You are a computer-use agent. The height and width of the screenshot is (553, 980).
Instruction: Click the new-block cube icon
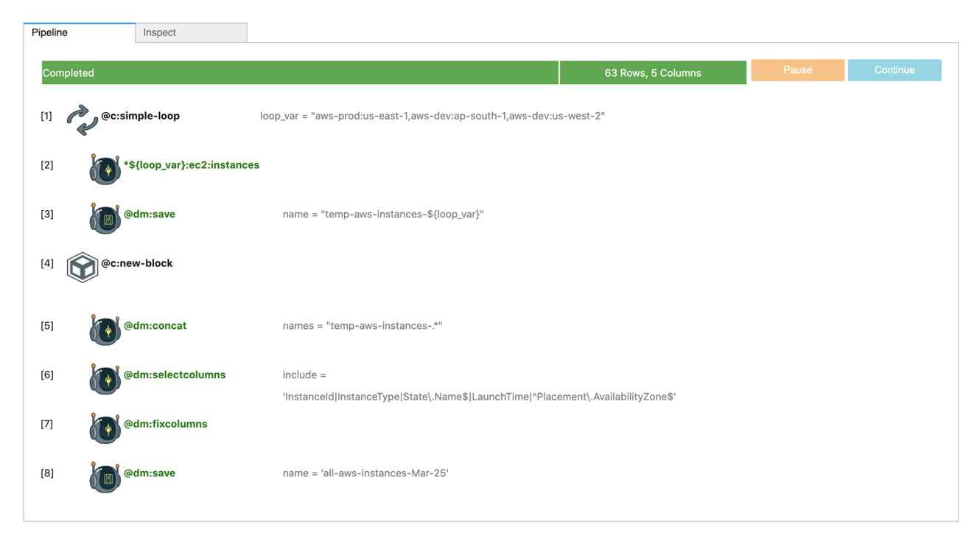tap(82, 267)
